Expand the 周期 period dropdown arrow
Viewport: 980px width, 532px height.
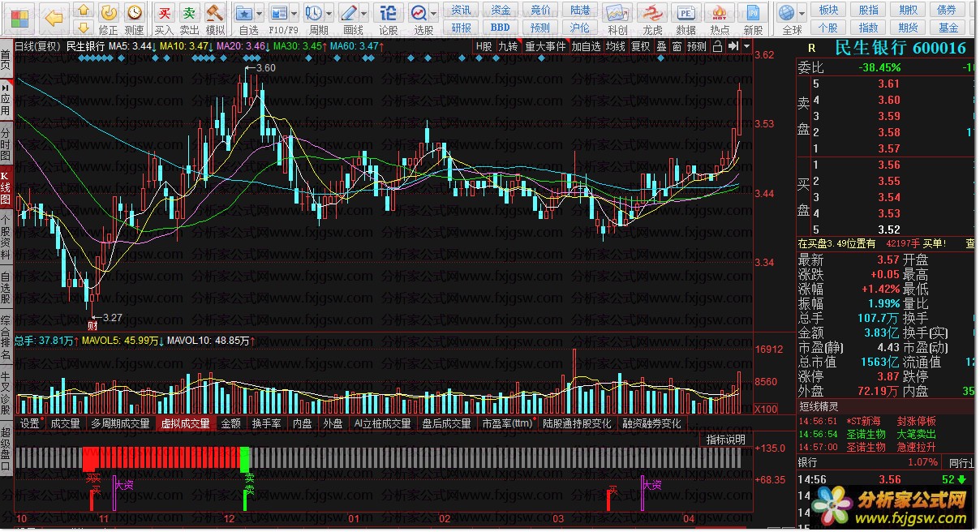[x=328, y=14]
